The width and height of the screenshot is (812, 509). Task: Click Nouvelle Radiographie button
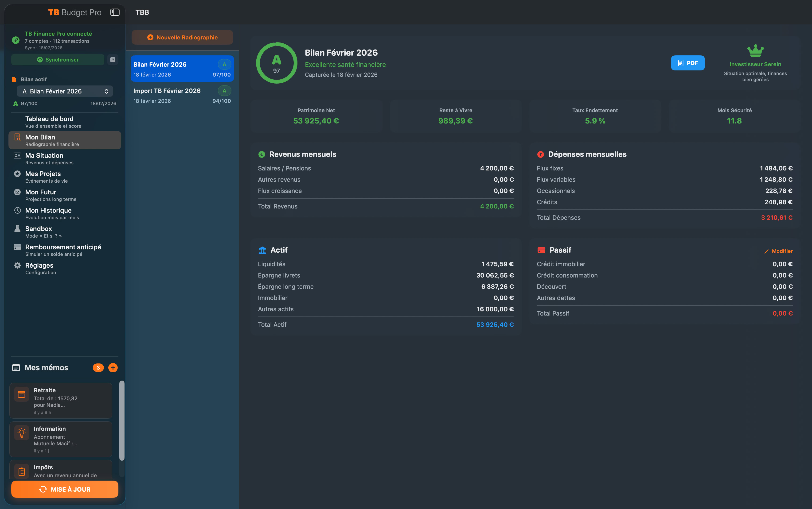pyautogui.click(x=182, y=37)
